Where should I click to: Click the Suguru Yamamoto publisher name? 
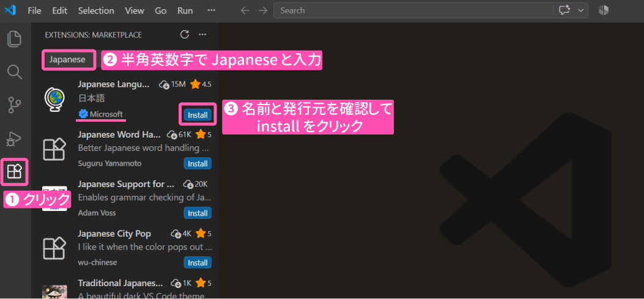pos(109,163)
